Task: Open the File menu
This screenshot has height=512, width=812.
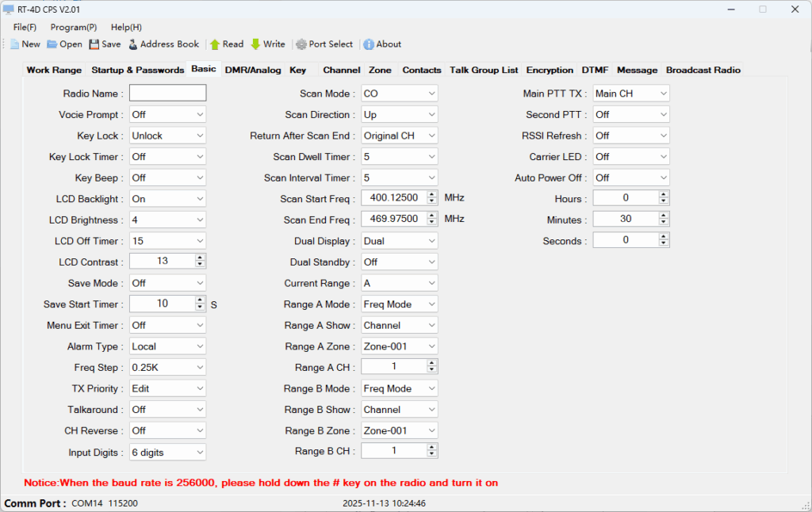Action: (23, 27)
